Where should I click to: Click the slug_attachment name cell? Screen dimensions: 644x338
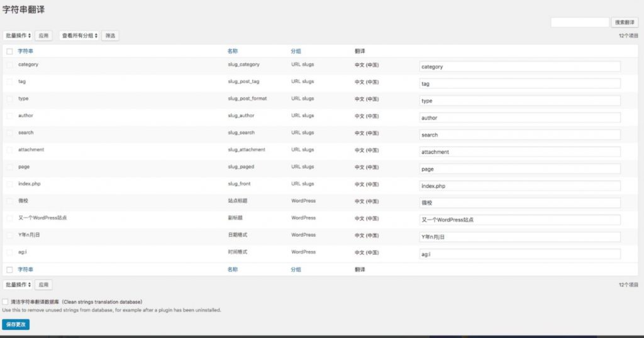point(247,150)
